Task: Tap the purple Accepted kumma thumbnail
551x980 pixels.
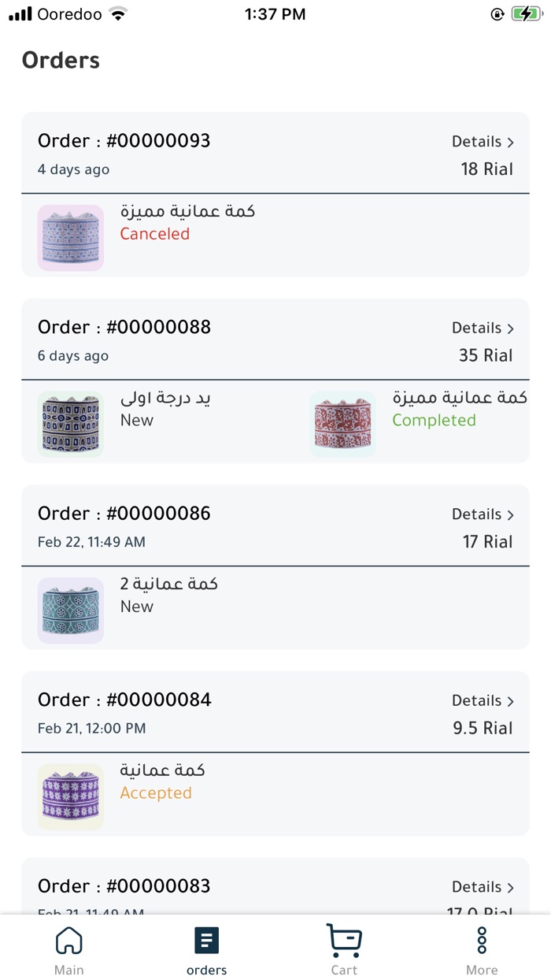Action: pyautogui.click(x=71, y=796)
